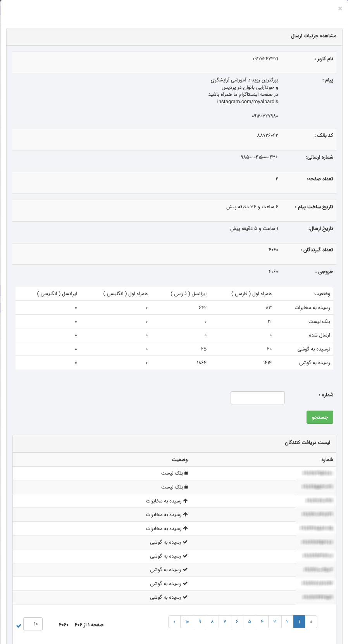Click the page-size field showing ۱۰
348x644 pixels.
[33, 624]
